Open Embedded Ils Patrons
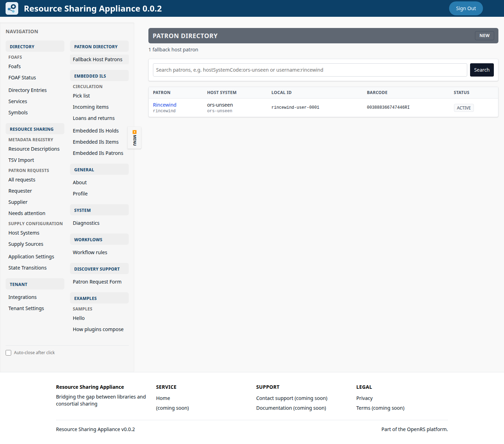The image size is (504, 444). point(98,153)
